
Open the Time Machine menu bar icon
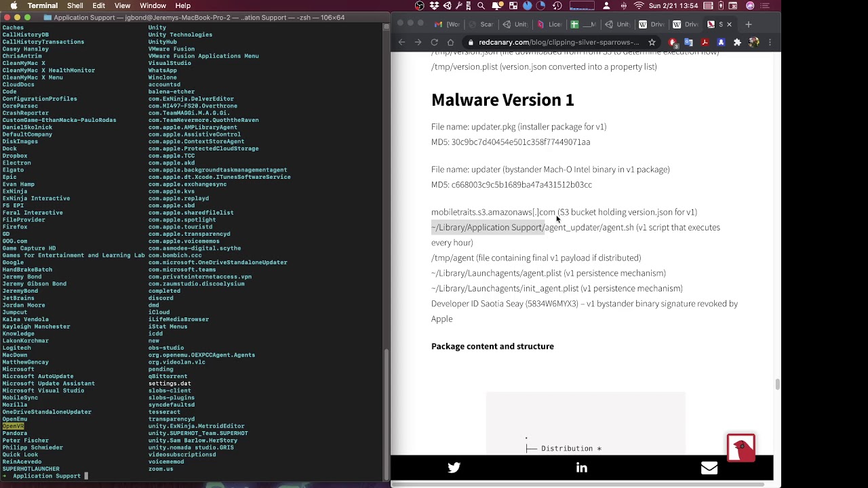coord(557,5)
